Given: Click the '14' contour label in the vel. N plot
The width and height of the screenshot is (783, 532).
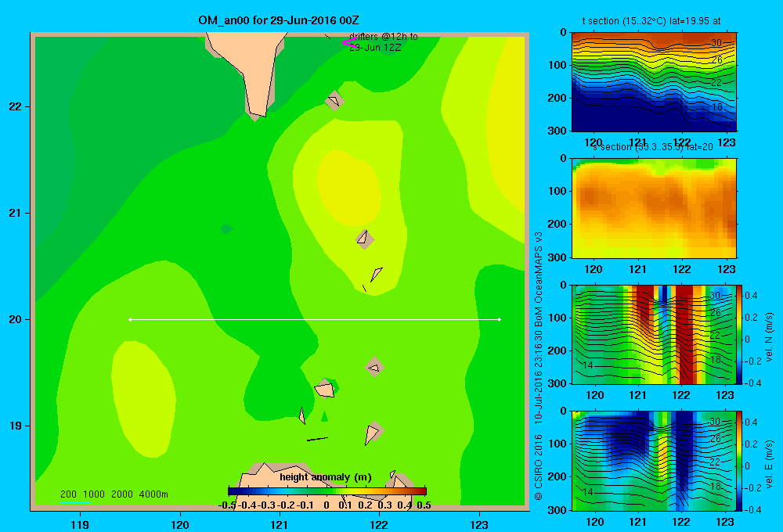Looking at the screenshot, I should (x=588, y=365).
